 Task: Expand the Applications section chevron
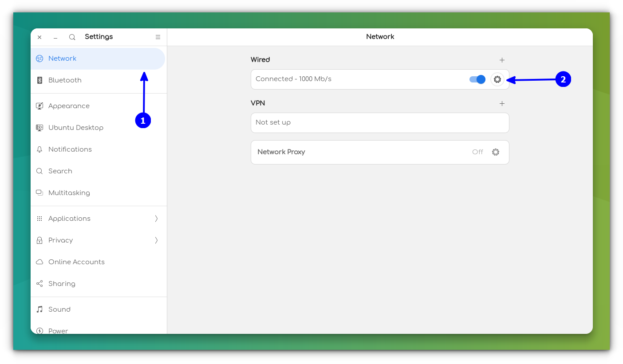point(156,219)
